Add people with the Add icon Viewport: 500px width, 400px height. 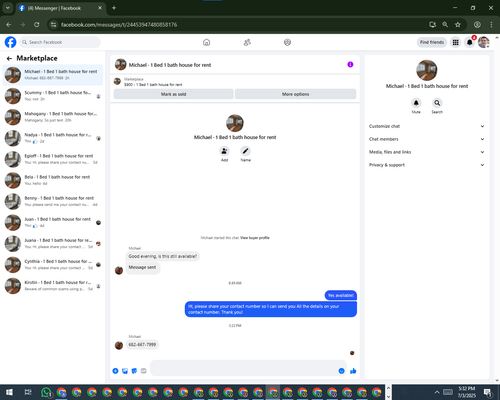click(x=224, y=151)
